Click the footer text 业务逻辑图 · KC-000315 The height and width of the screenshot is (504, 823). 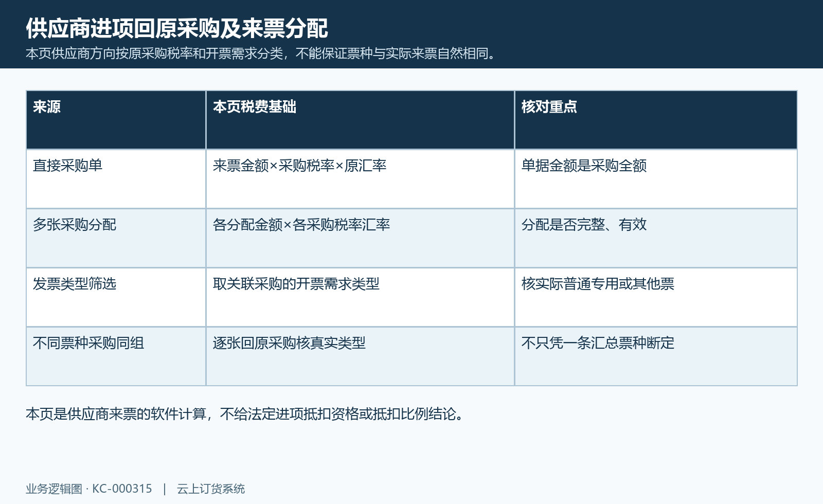pyautogui.click(x=89, y=489)
